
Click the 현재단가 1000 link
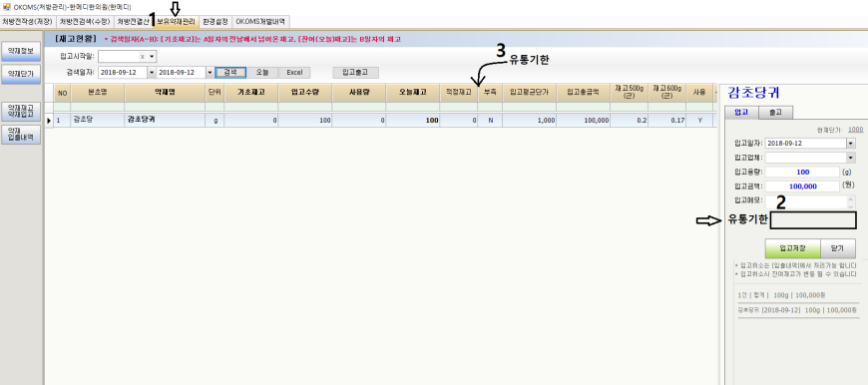[856, 130]
